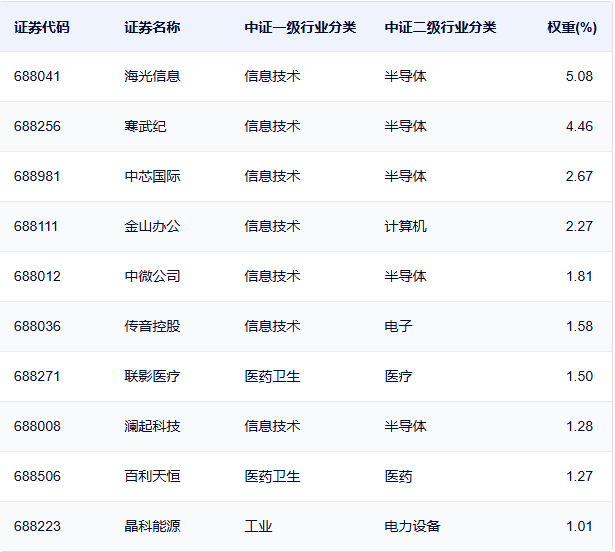Click the 工业 industry cell
Image resolution: width=615 pixels, height=552 pixels.
pos(258,526)
